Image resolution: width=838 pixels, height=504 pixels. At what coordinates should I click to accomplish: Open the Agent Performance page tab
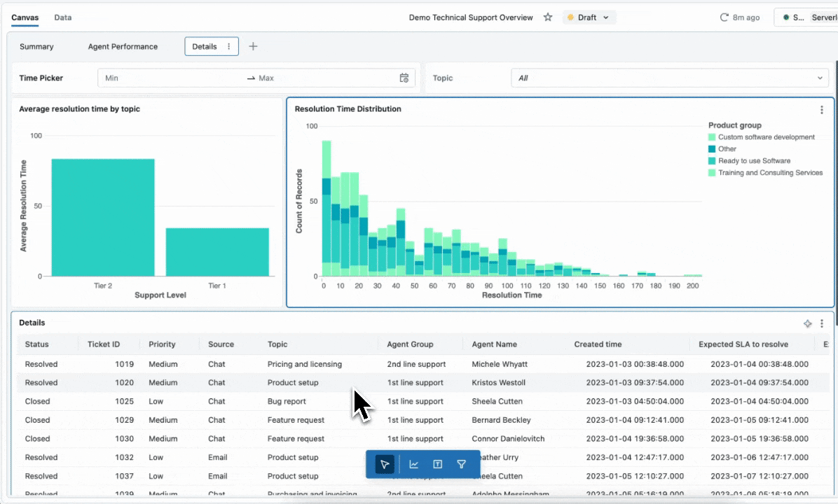[123, 47]
